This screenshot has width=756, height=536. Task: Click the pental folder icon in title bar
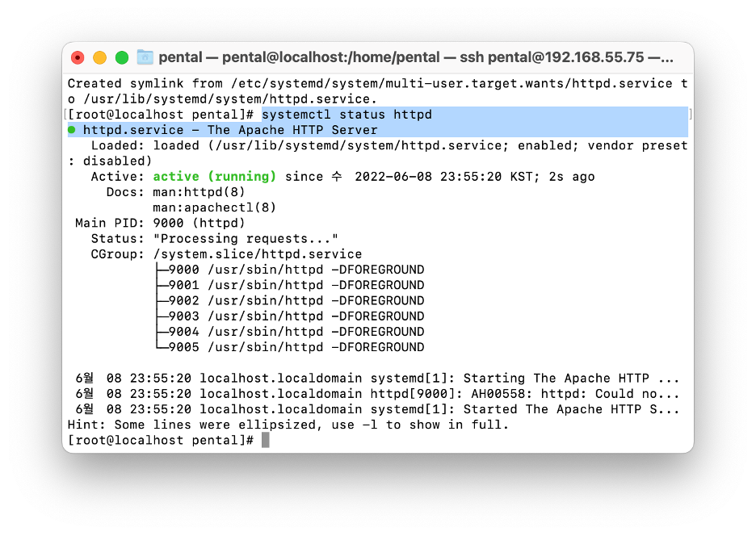[144, 57]
